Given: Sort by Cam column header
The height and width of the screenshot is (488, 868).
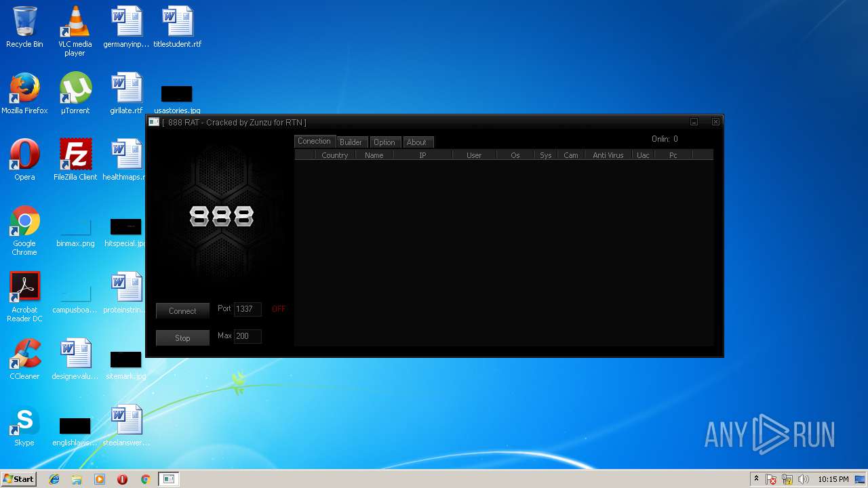Looking at the screenshot, I should pyautogui.click(x=571, y=155).
